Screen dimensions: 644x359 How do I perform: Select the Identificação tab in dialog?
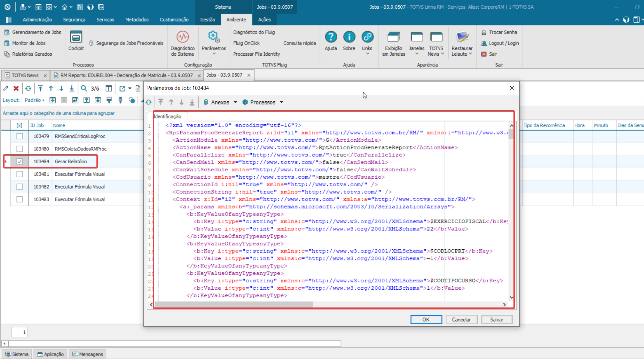coord(168,116)
